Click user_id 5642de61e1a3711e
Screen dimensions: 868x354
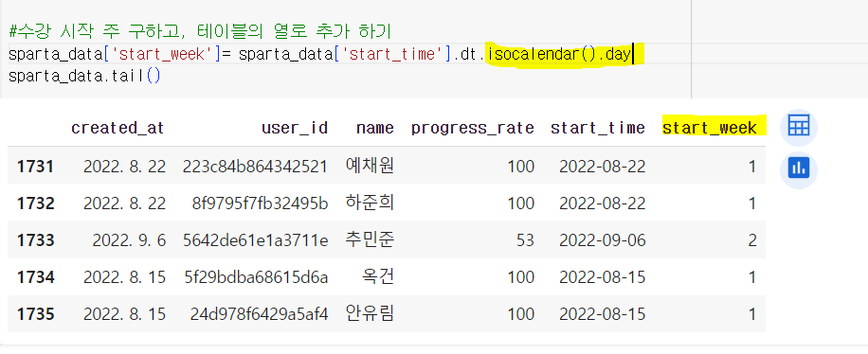(x=255, y=240)
